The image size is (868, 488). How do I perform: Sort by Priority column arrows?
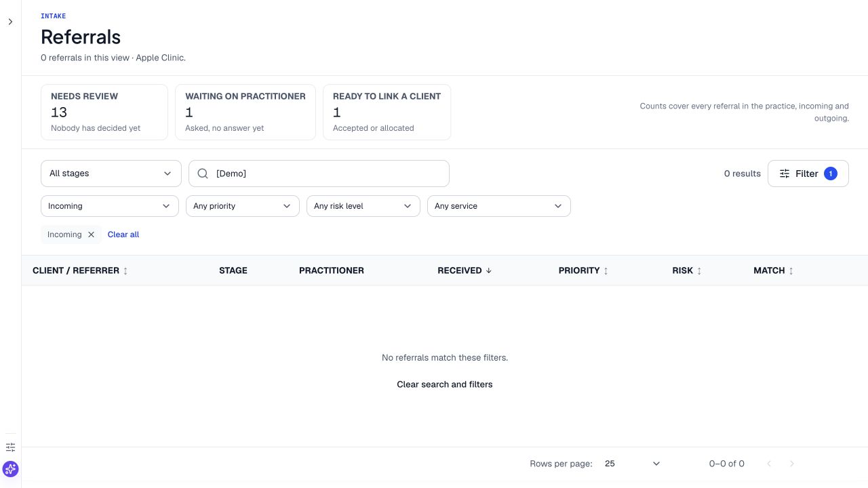pyautogui.click(x=606, y=270)
